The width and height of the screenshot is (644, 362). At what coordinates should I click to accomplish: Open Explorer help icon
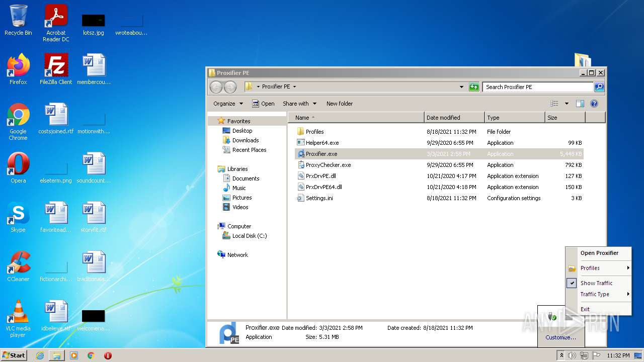pyautogui.click(x=594, y=104)
